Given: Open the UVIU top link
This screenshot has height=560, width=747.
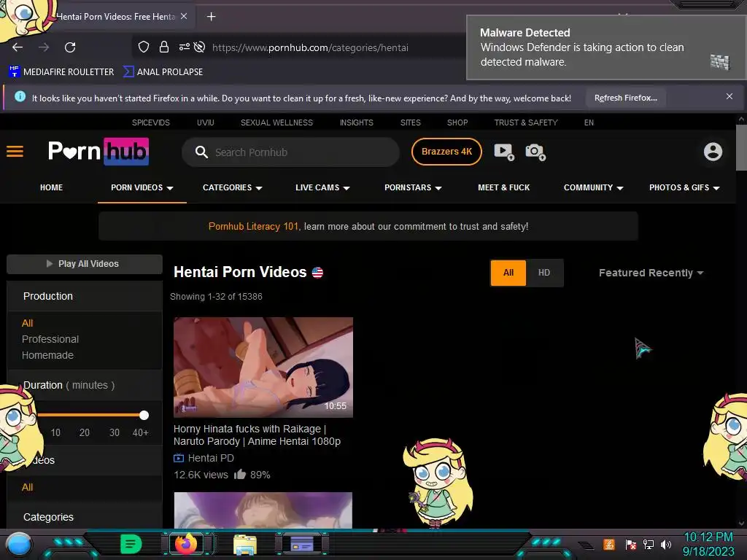Looking at the screenshot, I should pyautogui.click(x=205, y=122).
